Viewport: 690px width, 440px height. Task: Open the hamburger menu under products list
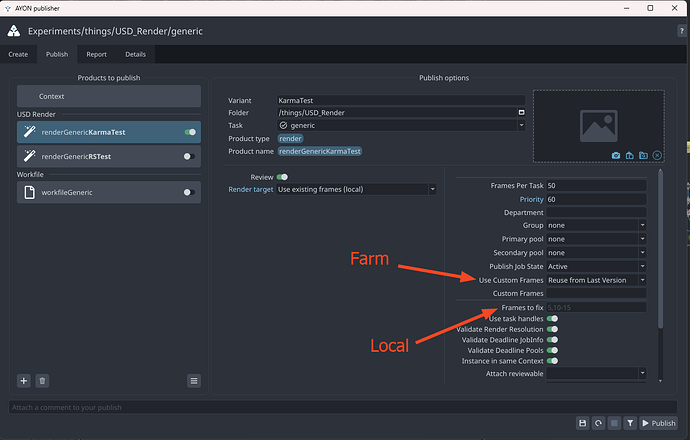193,381
